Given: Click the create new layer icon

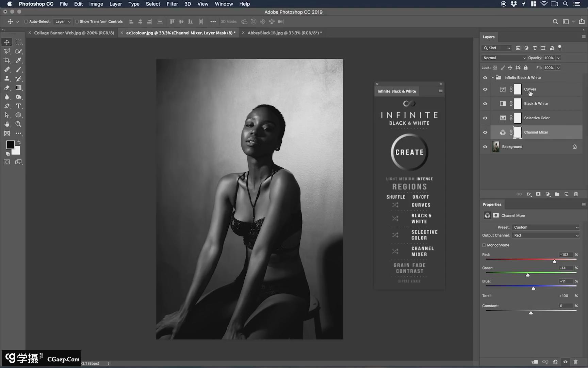Looking at the screenshot, I should point(566,194).
